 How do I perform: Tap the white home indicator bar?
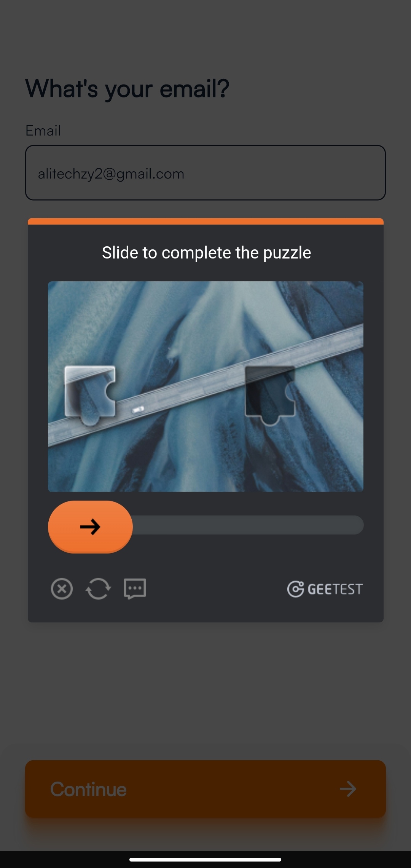tap(205, 859)
